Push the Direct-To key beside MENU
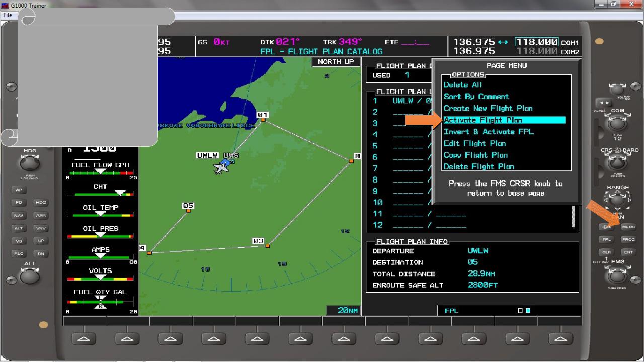This screenshot has width=644, height=362. tap(607, 227)
